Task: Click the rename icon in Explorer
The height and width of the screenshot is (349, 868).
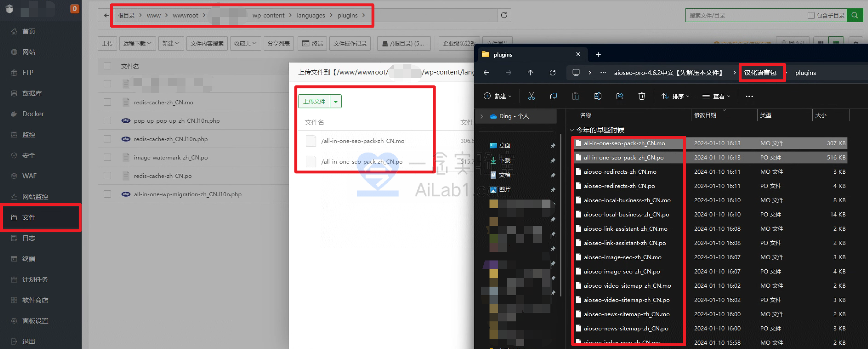Action: pos(597,96)
